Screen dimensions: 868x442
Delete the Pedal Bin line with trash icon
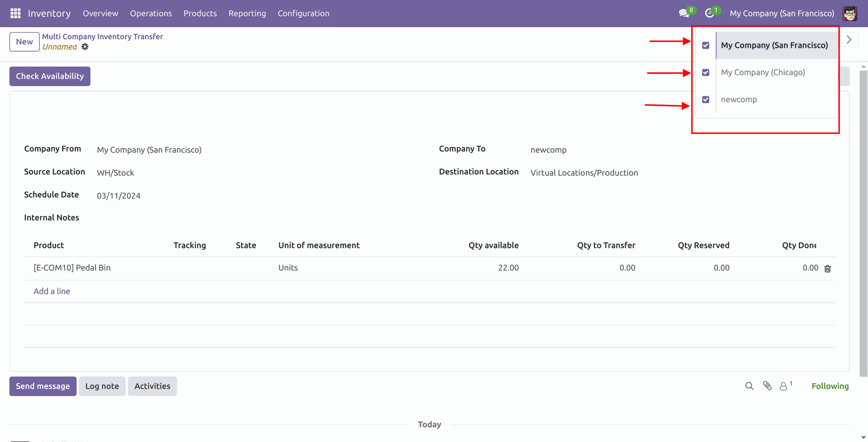click(x=827, y=269)
